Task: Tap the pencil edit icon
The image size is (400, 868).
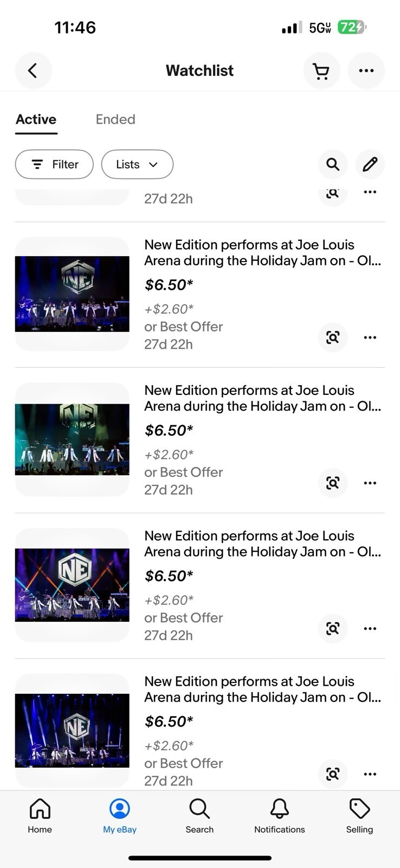Action: [x=370, y=164]
